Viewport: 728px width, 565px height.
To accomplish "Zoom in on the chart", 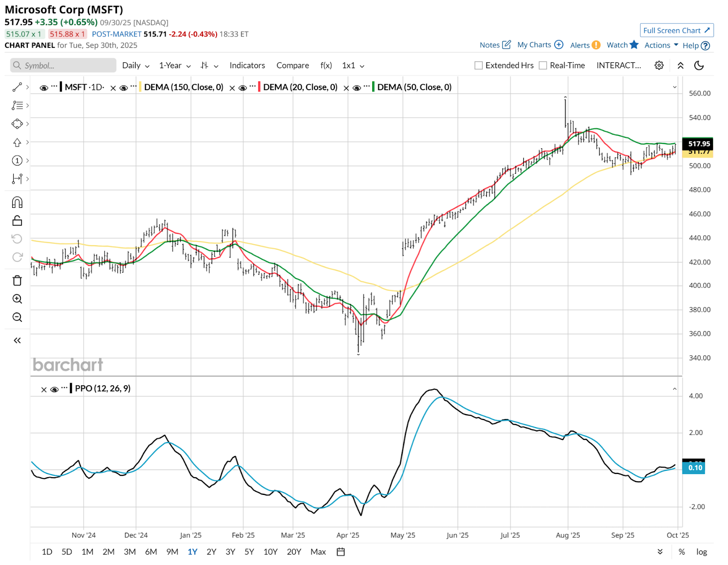I will click(x=17, y=299).
